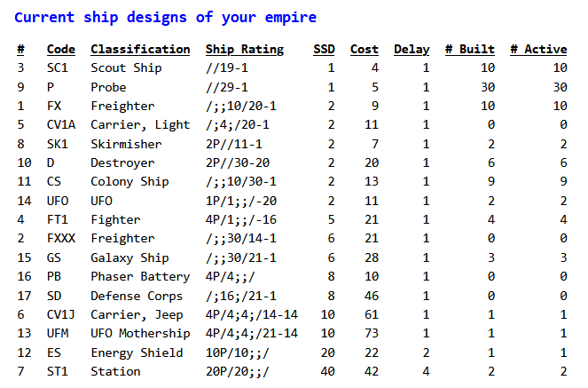Select the Destroyer row name
This screenshot has height=388, width=588.
[x=122, y=162]
